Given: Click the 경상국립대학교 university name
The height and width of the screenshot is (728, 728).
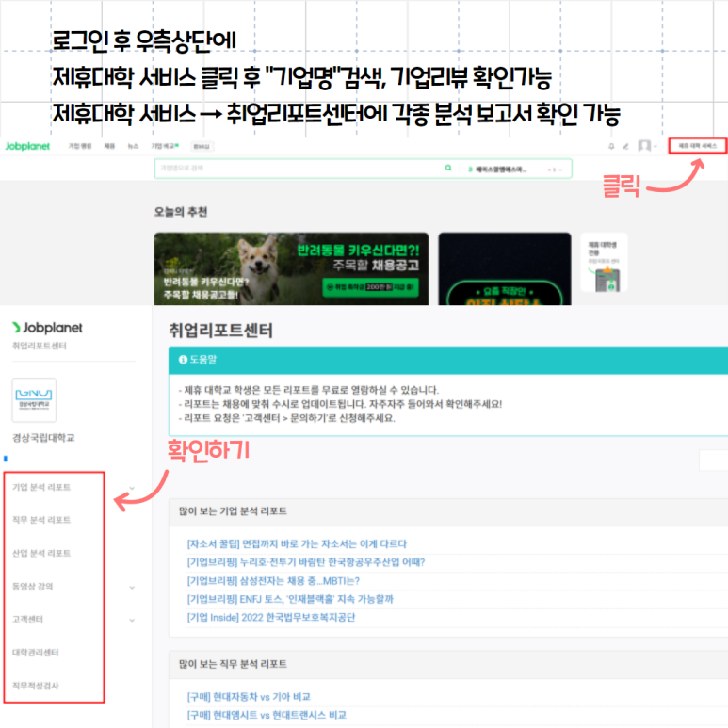Looking at the screenshot, I should (x=43, y=437).
